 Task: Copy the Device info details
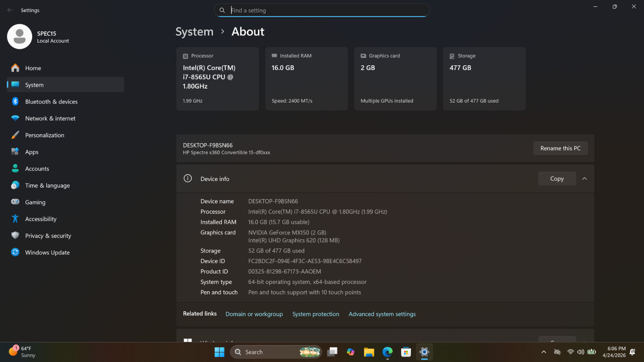[x=557, y=179]
